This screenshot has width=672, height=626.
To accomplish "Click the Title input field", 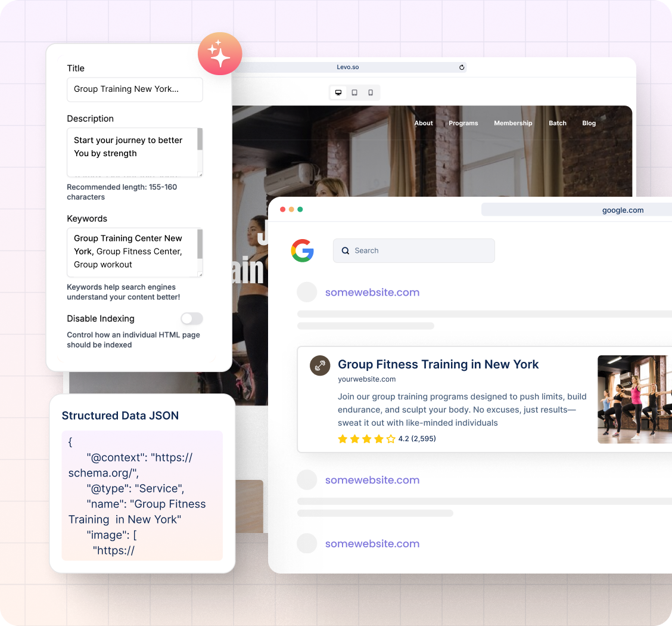I will (x=135, y=89).
